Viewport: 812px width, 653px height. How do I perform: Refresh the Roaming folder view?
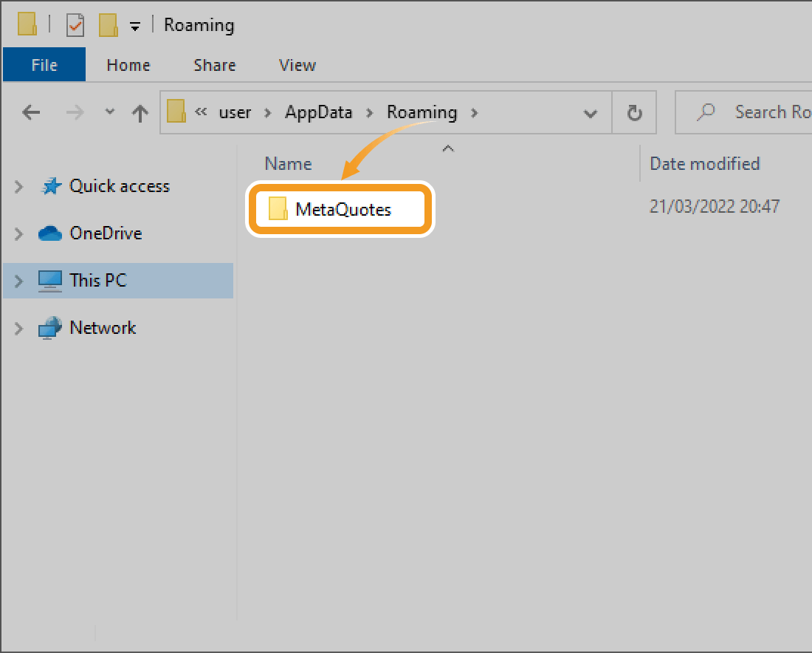pos(633,113)
